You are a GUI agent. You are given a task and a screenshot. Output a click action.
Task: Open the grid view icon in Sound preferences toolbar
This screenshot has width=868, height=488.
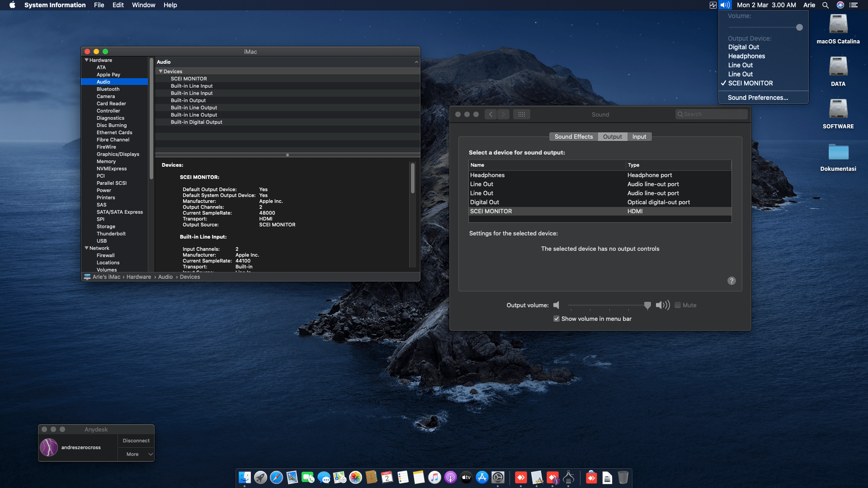click(522, 114)
